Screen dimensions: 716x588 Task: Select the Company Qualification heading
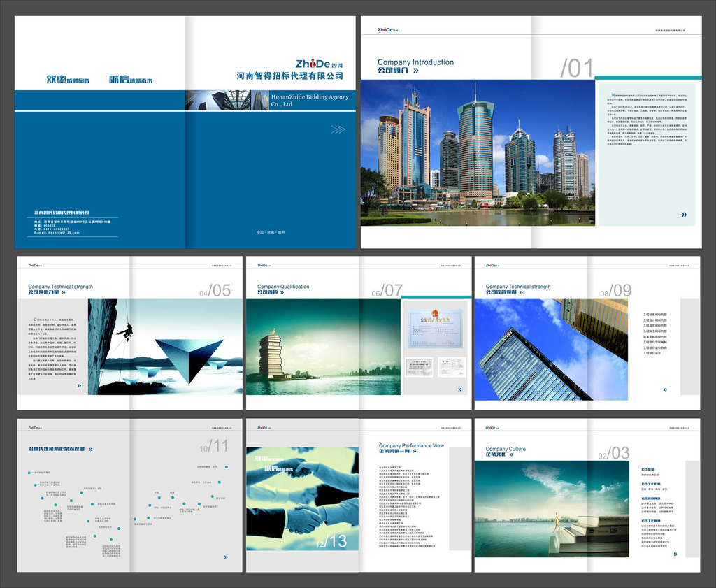point(283,287)
